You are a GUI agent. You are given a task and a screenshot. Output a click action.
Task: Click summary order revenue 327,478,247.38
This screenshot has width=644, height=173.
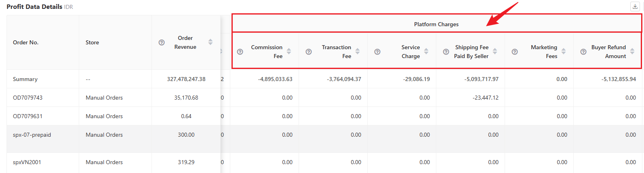point(186,79)
